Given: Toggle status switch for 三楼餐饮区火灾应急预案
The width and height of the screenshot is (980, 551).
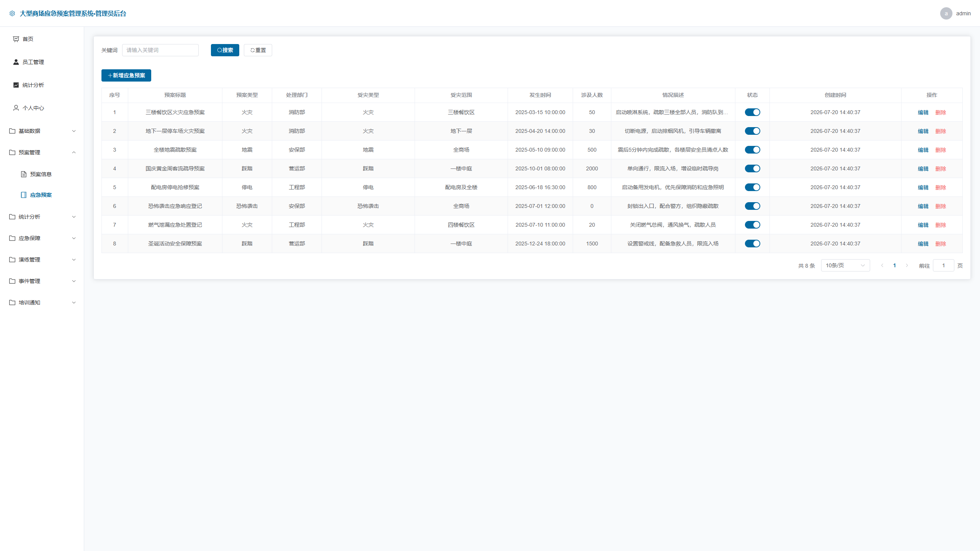Looking at the screenshot, I should coord(752,112).
